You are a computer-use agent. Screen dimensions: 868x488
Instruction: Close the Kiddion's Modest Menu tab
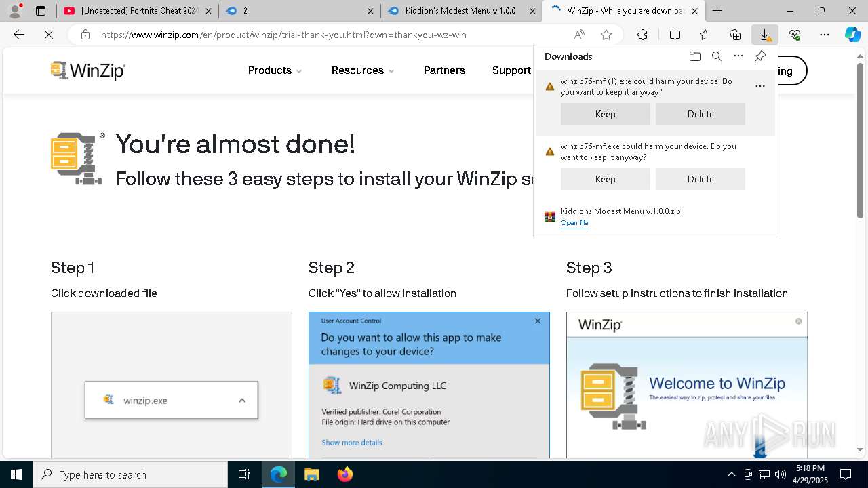[x=532, y=11]
